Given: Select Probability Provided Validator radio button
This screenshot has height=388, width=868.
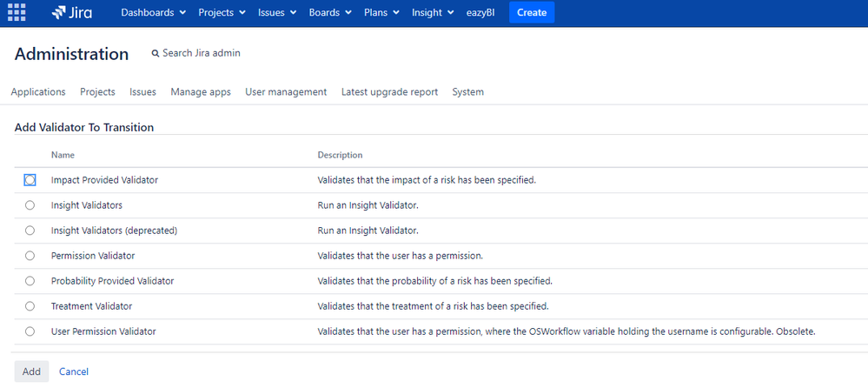Looking at the screenshot, I should (30, 281).
